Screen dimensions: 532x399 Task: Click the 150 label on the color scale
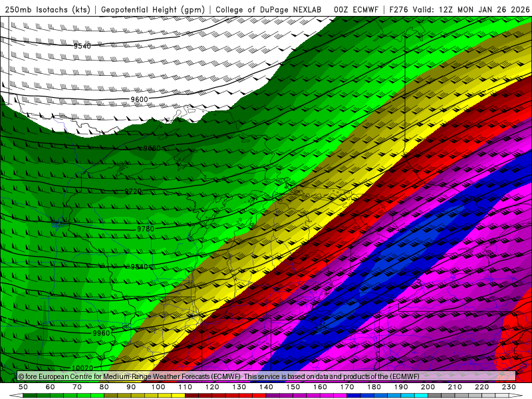(x=293, y=387)
